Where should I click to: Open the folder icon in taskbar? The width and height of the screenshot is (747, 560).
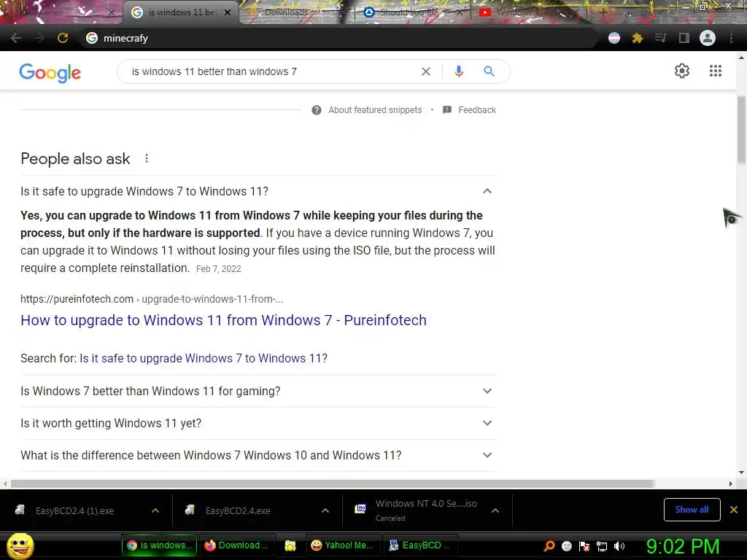[x=290, y=545]
